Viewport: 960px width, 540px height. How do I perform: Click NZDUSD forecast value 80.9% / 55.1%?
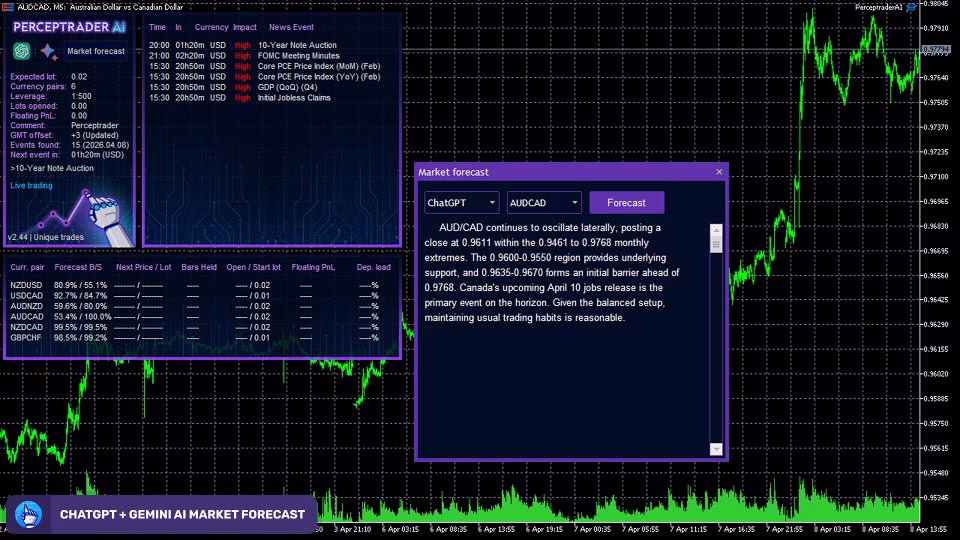click(80, 285)
